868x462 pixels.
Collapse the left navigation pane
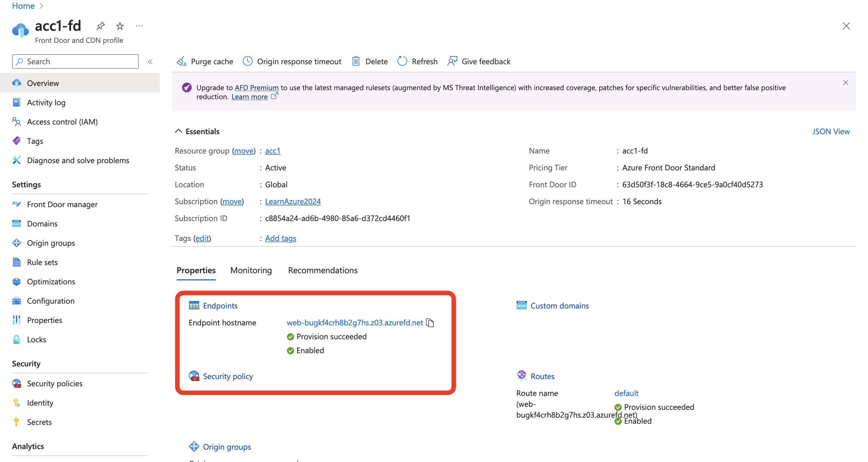point(150,62)
